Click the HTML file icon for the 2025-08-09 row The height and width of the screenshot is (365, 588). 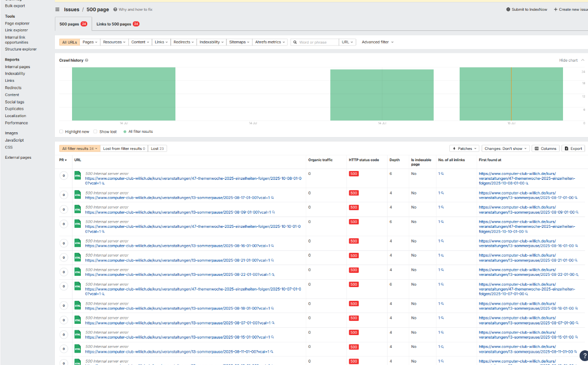pyautogui.click(x=77, y=209)
